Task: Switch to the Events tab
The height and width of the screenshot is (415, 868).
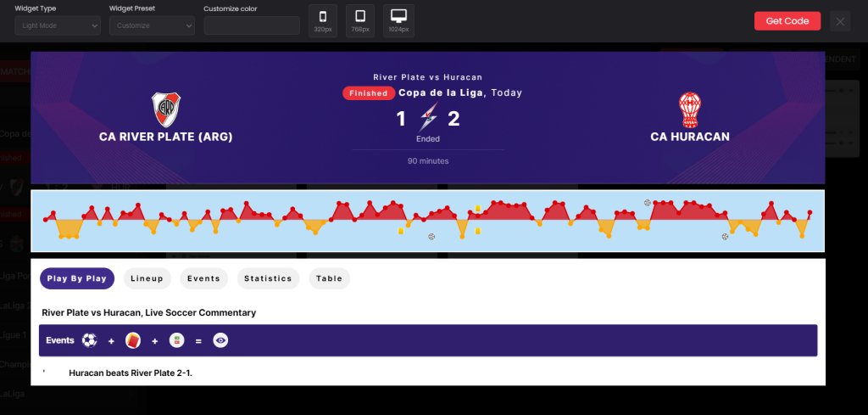Action: 203,278
